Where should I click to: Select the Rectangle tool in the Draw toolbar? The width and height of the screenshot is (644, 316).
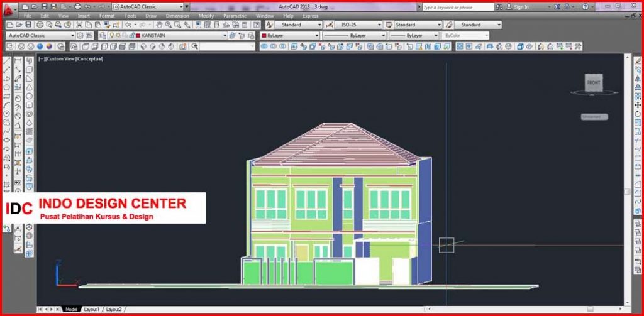[x=6, y=97]
